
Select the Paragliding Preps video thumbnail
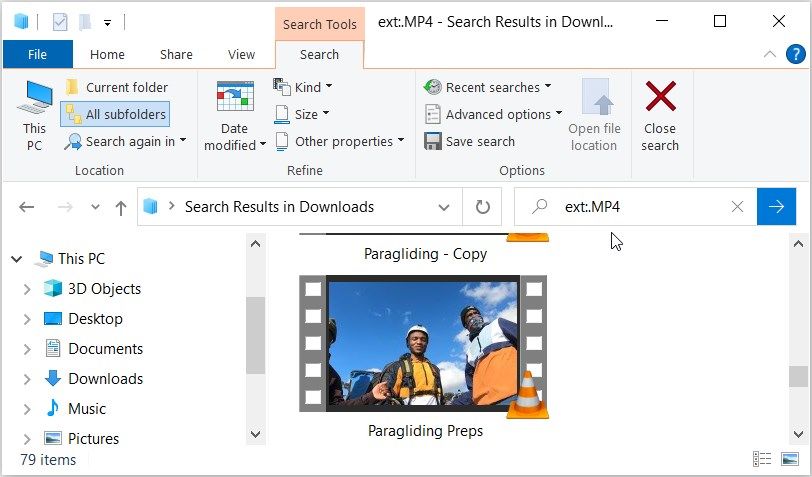click(423, 345)
